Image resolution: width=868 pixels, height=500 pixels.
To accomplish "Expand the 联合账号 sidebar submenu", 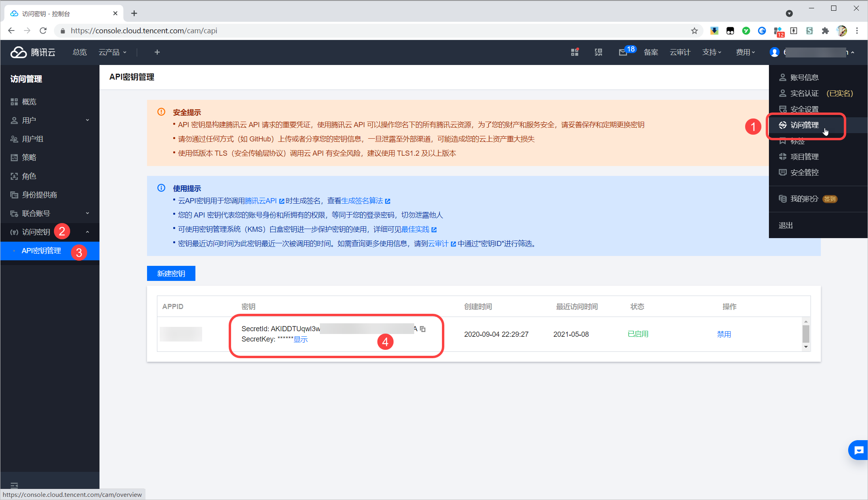I will point(87,213).
